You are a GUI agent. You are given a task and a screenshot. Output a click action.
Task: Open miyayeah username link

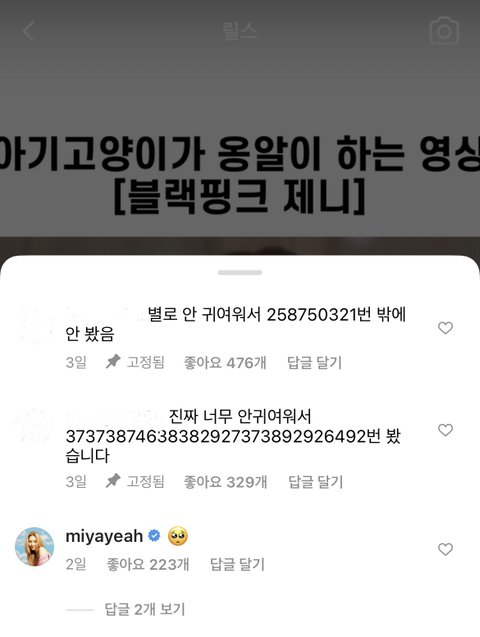104,536
